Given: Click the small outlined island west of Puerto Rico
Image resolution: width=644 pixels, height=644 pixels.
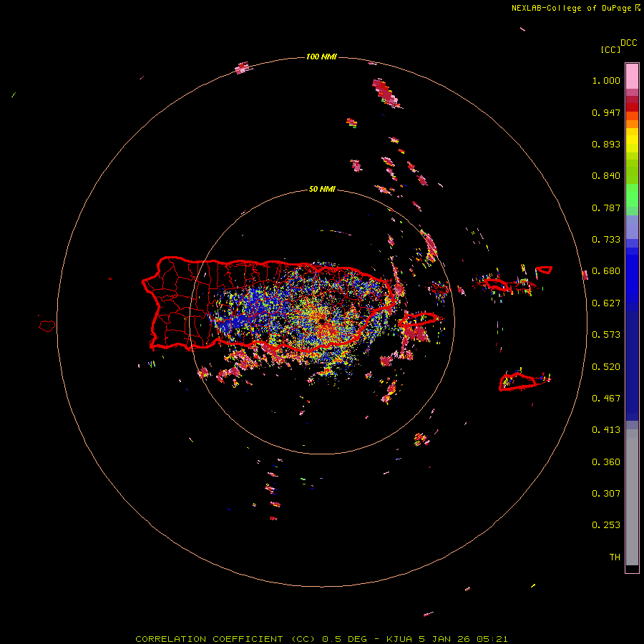Looking at the screenshot, I should coord(47,326).
